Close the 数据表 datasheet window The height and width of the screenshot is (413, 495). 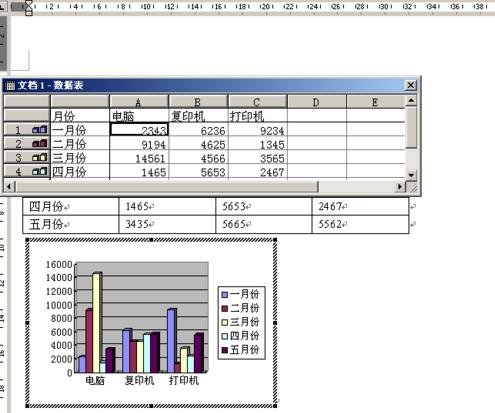[x=411, y=85]
